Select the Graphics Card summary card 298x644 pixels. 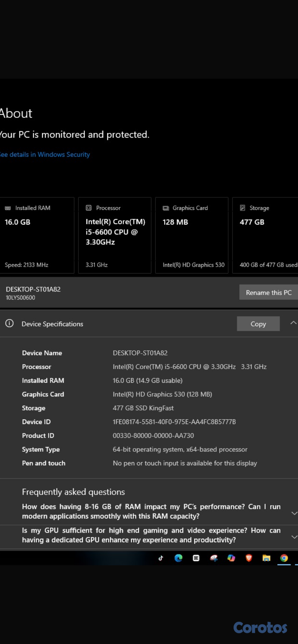pyautogui.click(x=191, y=235)
